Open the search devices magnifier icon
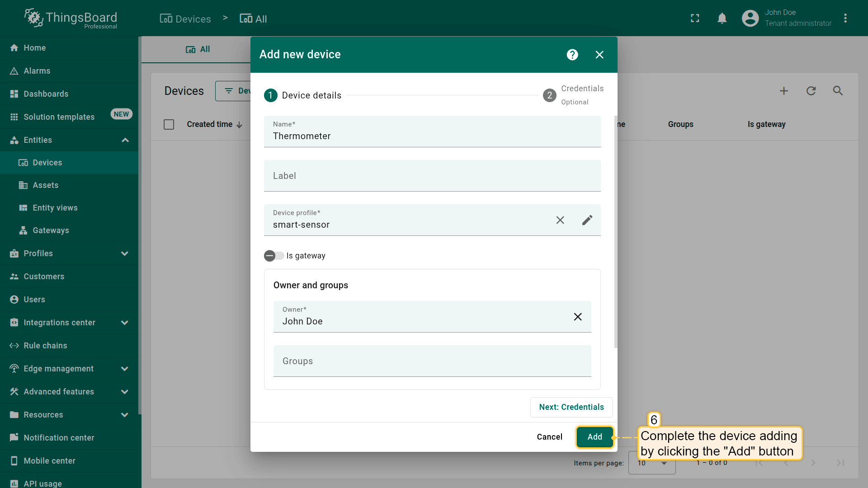Viewport: 868px width, 488px height. [x=838, y=91]
